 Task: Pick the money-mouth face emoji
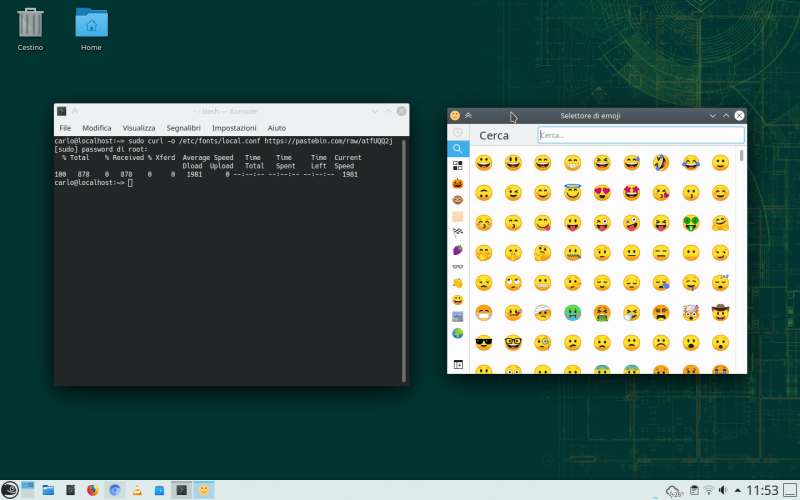click(691, 223)
